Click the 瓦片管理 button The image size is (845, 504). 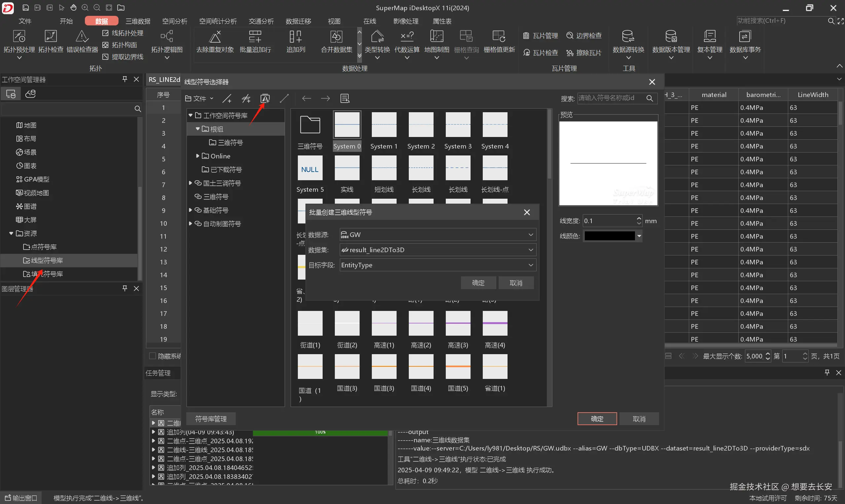(x=541, y=36)
